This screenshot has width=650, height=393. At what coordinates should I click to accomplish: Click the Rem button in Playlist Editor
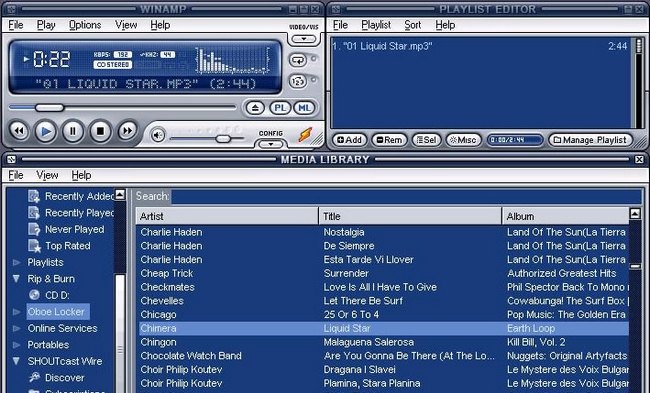coord(389,140)
